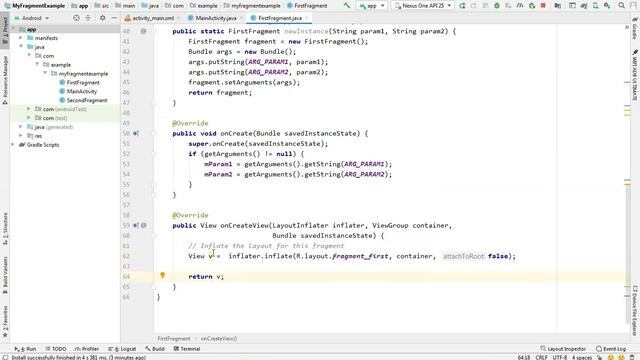
Task: Click the @ gutter annotation on line 40
Action: [x=144, y=31]
